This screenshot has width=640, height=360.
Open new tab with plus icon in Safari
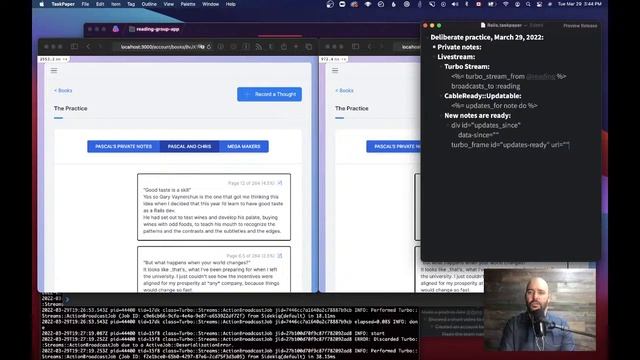pos(296,47)
